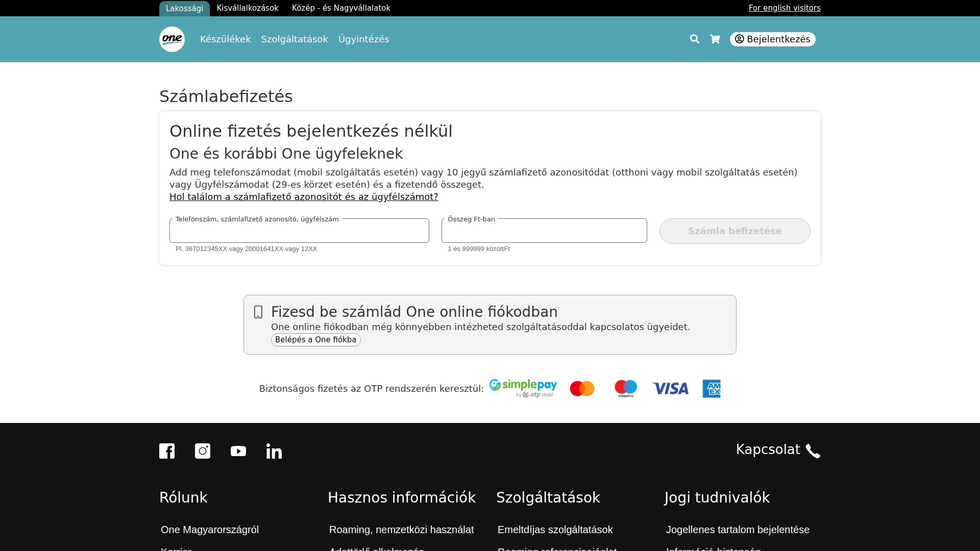
Task: Click the SimplePay payment logo
Action: 522,388
